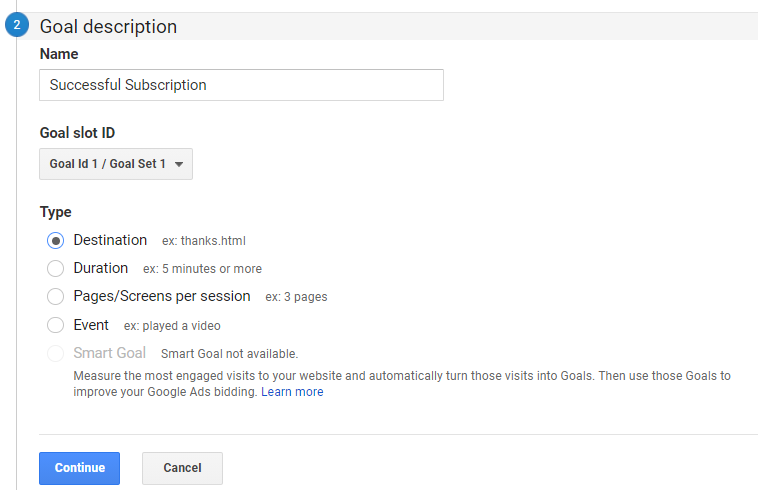Click the 'ex: 3 pages' hint

pos(296,297)
